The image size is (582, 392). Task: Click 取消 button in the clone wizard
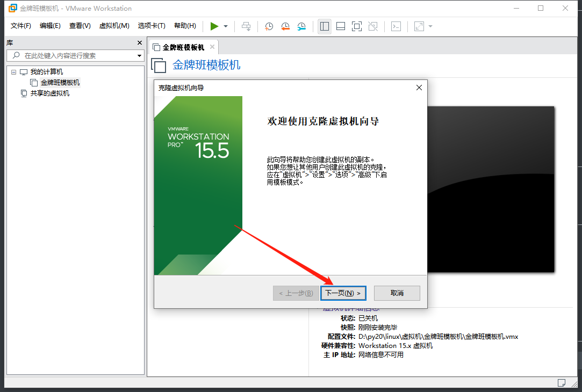[397, 293]
